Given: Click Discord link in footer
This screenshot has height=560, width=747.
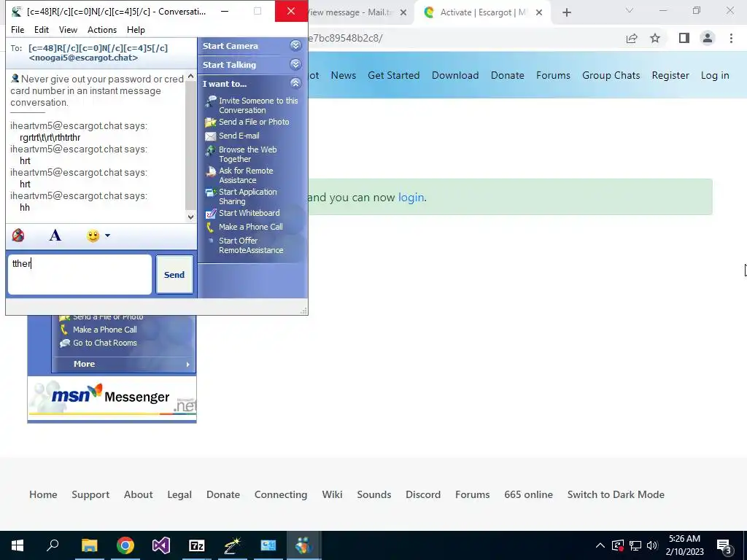Looking at the screenshot, I should pyautogui.click(x=423, y=494).
